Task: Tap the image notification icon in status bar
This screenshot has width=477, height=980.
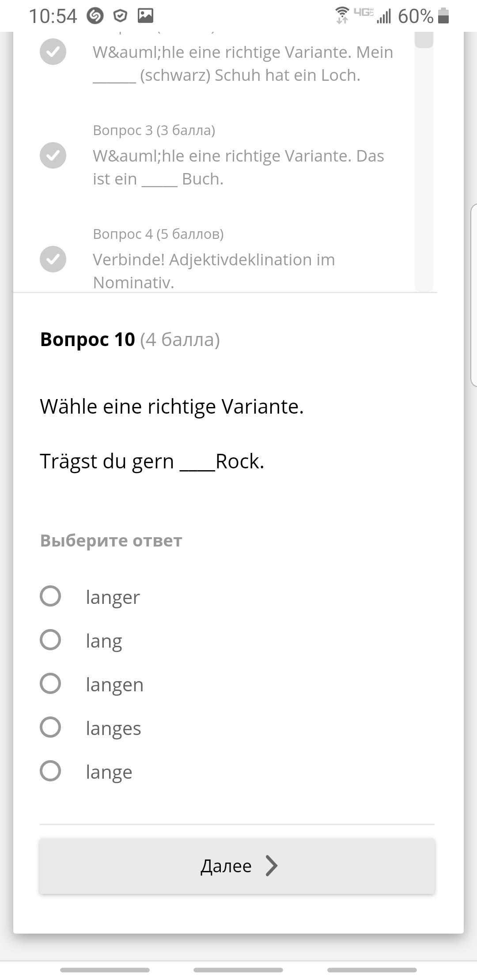Action: (145, 16)
